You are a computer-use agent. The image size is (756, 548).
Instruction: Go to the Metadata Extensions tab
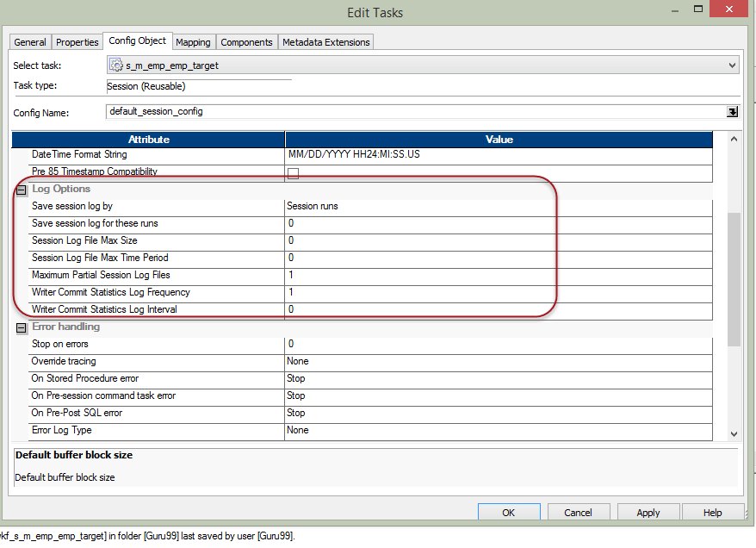point(325,42)
